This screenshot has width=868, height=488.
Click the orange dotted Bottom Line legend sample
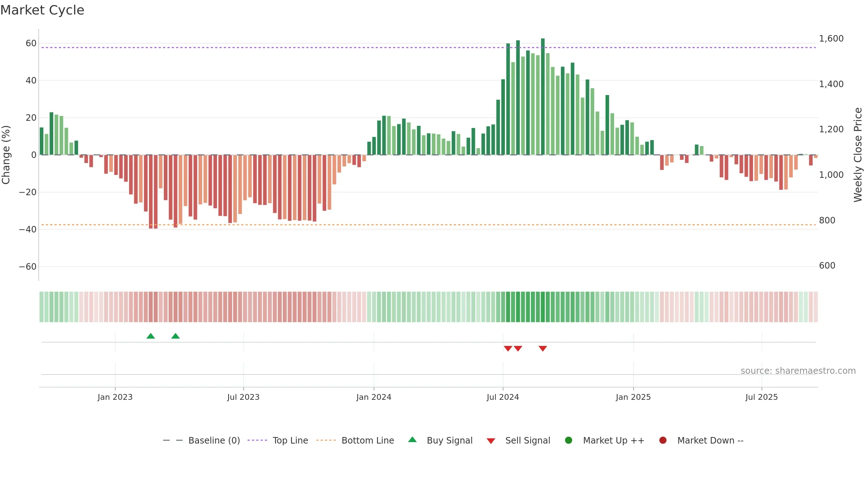coord(326,440)
